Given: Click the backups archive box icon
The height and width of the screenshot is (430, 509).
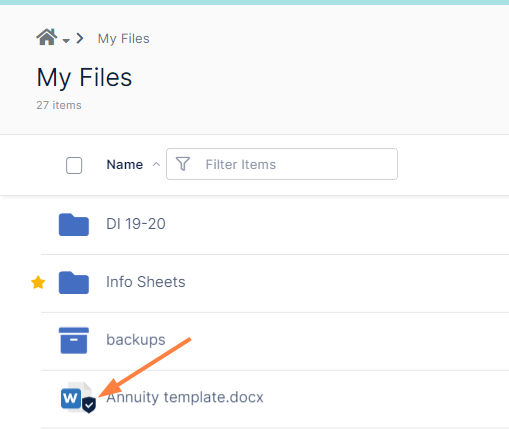Looking at the screenshot, I should click(74, 340).
